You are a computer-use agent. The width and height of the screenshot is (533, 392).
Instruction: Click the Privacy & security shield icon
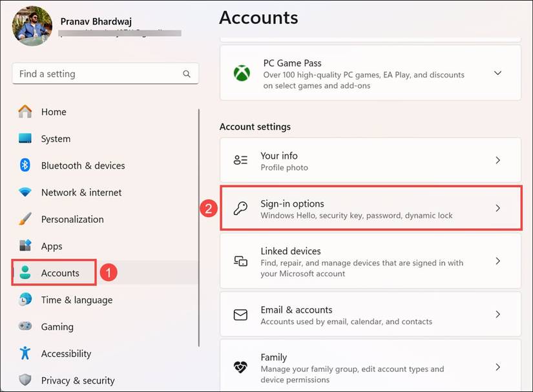coord(25,380)
